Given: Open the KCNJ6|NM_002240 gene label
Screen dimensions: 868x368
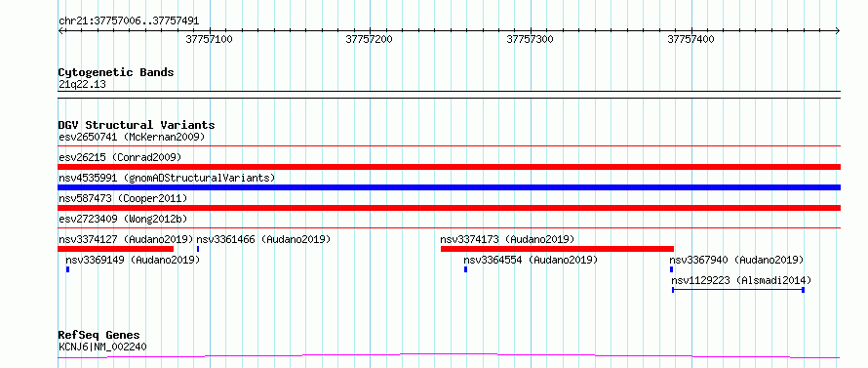Looking at the screenshot, I should click(x=102, y=348).
